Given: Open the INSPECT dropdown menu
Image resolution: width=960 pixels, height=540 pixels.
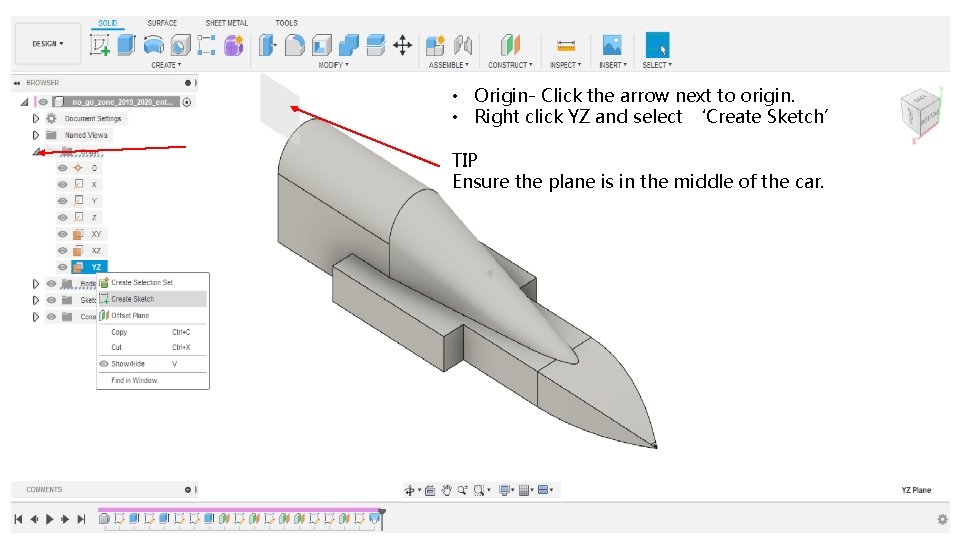Looking at the screenshot, I should coord(565,65).
